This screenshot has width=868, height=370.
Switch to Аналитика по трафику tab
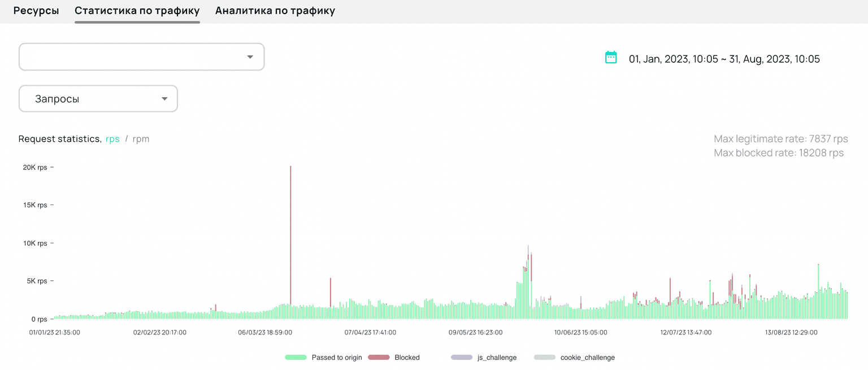[x=275, y=11]
